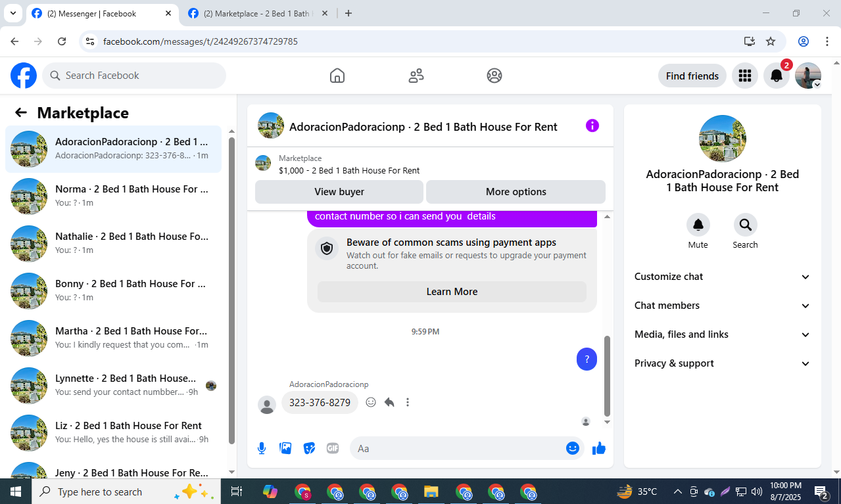Open the Friends icon in top navigation
The width and height of the screenshot is (841, 504).
coord(416,76)
